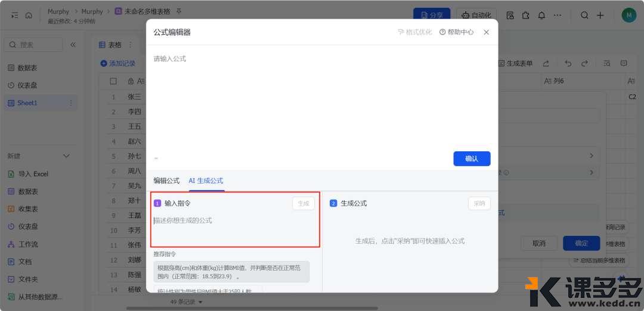
Task: Click the 未命名多维表格 title
Action: [147, 11]
